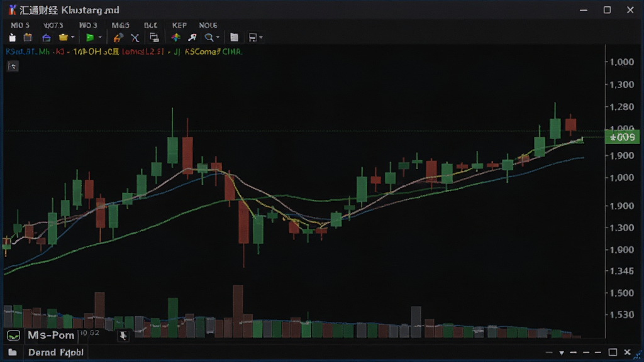This screenshot has height=362, width=644.
Task: Click the down triangle in bottom-right panel controls
Action: point(562,353)
